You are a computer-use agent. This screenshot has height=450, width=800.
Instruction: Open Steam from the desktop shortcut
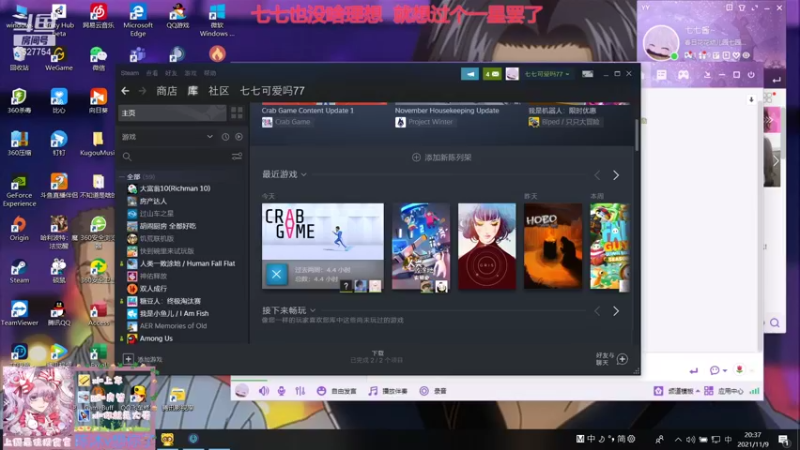pos(19,270)
